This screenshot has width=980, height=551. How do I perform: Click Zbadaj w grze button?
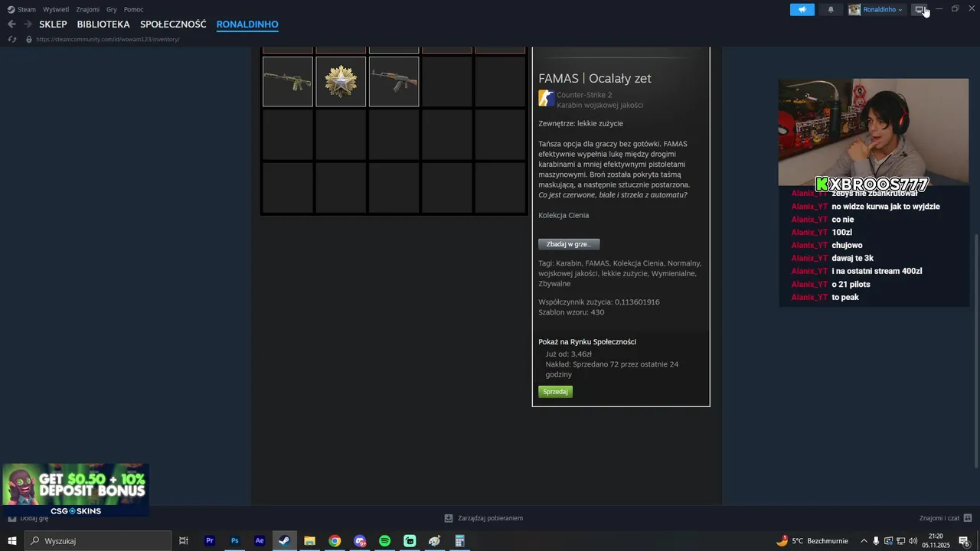pyautogui.click(x=569, y=244)
